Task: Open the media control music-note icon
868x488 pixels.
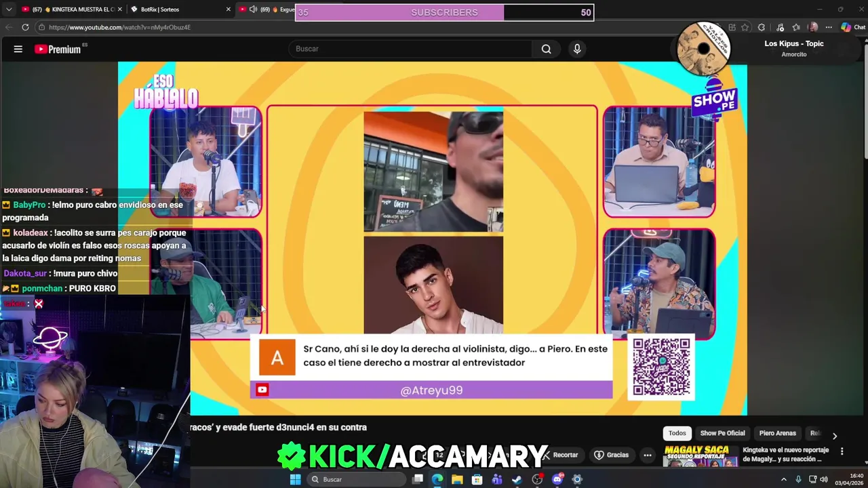Action: (780, 27)
